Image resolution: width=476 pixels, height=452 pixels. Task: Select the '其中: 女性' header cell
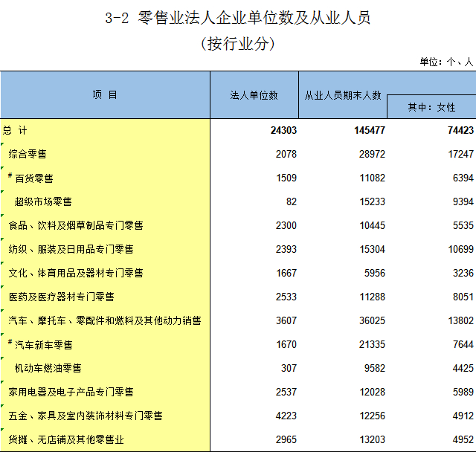(431, 107)
